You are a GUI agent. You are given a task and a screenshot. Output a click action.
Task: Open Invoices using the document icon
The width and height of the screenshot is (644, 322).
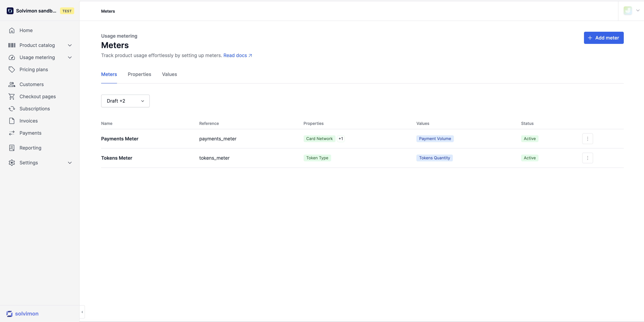click(12, 121)
